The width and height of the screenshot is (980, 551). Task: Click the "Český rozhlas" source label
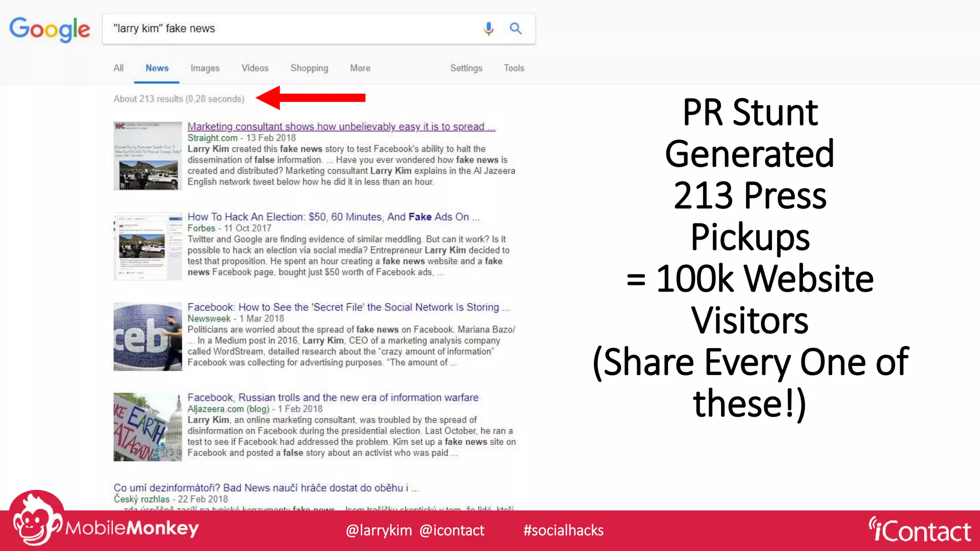click(141, 499)
